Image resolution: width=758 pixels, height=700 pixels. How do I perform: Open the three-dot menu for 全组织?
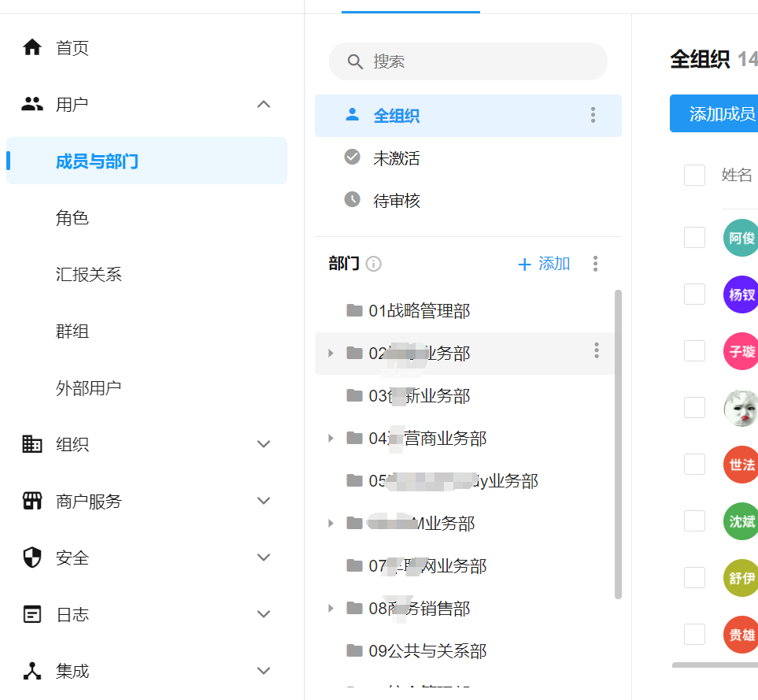[x=593, y=116]
